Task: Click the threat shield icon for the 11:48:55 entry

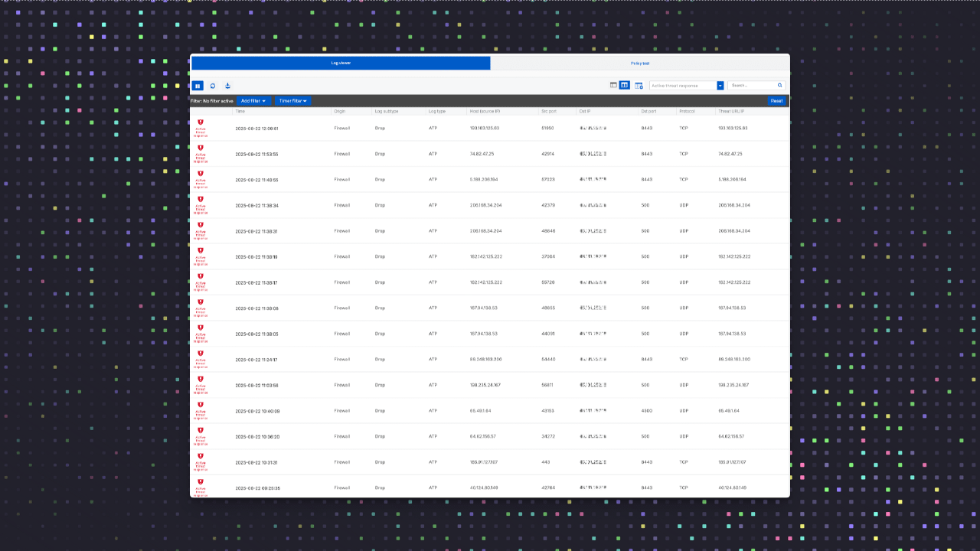Action: tap(201, 174)
